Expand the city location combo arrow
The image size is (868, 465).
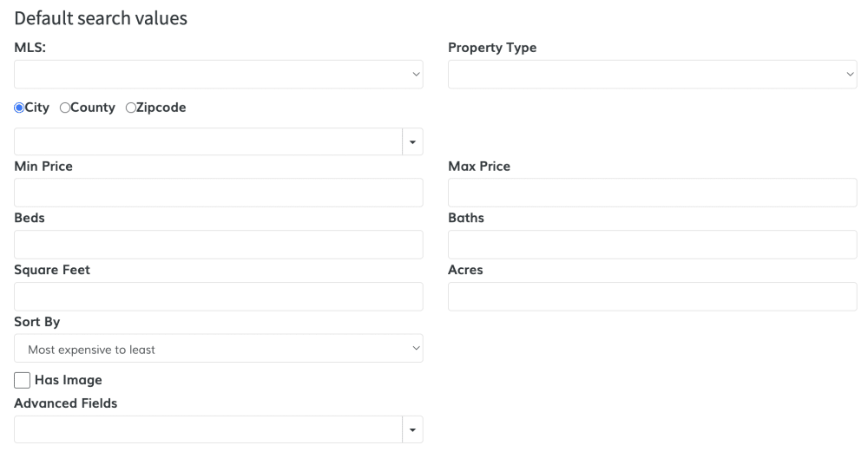pos(412,141)
